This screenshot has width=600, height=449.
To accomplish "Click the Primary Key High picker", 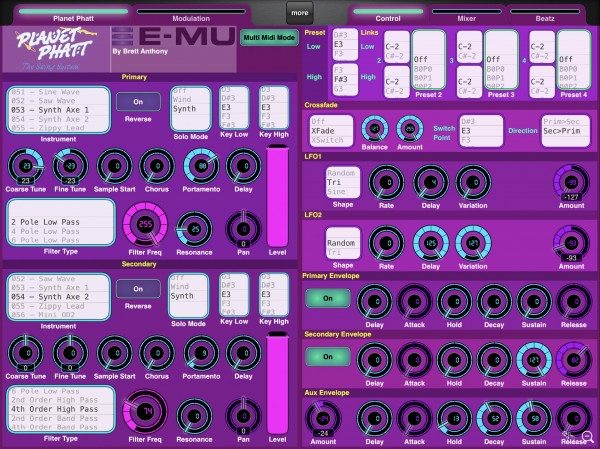I will click(x=274, y=108).
